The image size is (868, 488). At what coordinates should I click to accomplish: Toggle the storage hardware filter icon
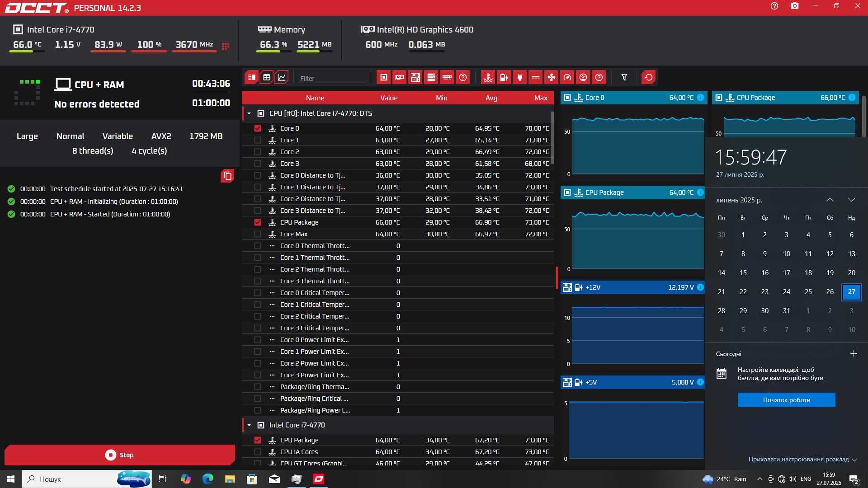coord(431,77)
